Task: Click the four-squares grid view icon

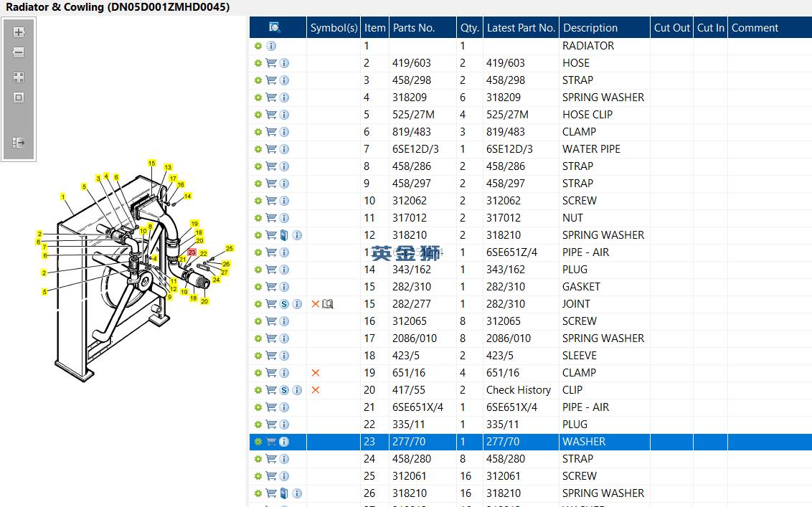Action: tap(19, 77)
